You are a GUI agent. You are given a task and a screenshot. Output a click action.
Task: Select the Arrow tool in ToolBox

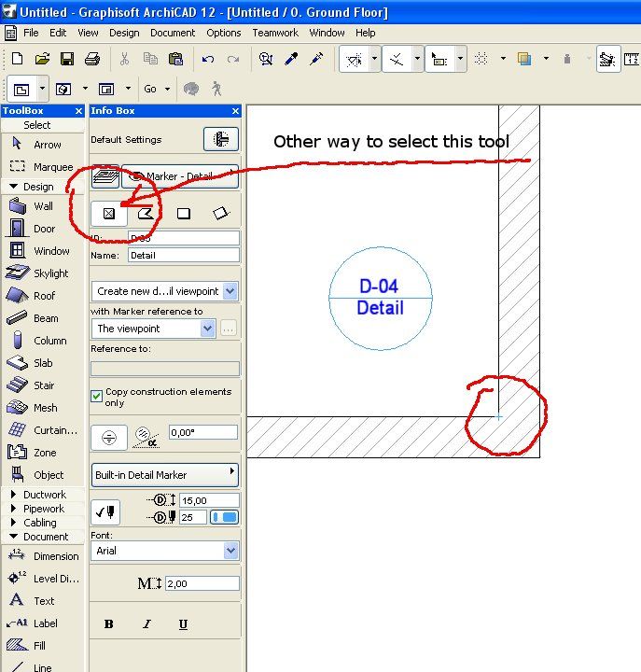click(x=42, y=145)
